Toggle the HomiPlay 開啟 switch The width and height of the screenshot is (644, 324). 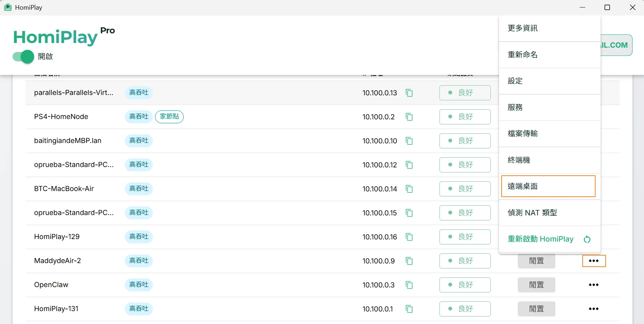[23, 57]
